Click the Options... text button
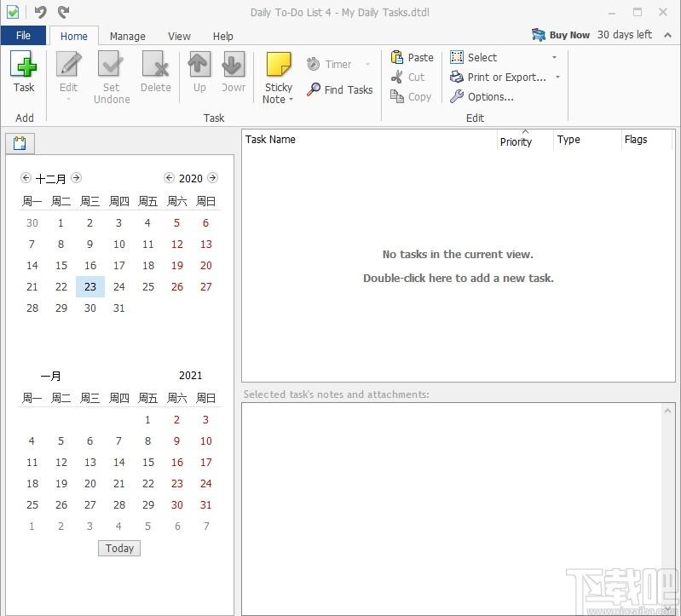Viewport: 681px width, 616px height. (490, 97)
